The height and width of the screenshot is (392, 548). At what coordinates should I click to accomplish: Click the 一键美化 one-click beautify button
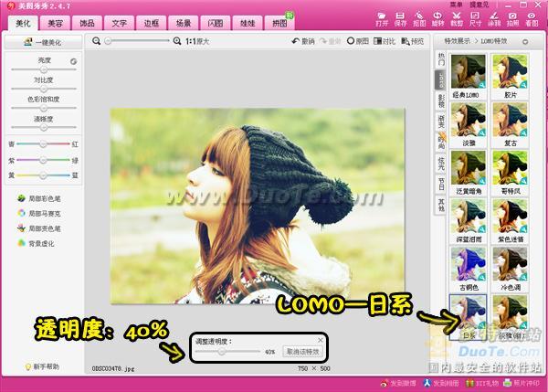pyautogui.click(x=43, y=42)
